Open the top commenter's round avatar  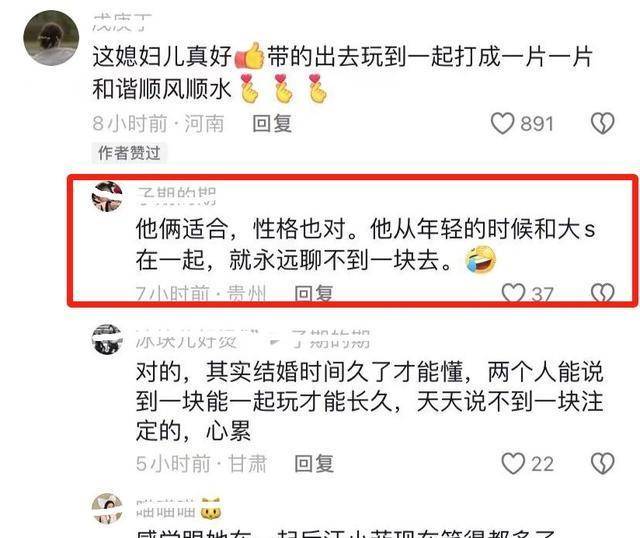pos(51,38)
